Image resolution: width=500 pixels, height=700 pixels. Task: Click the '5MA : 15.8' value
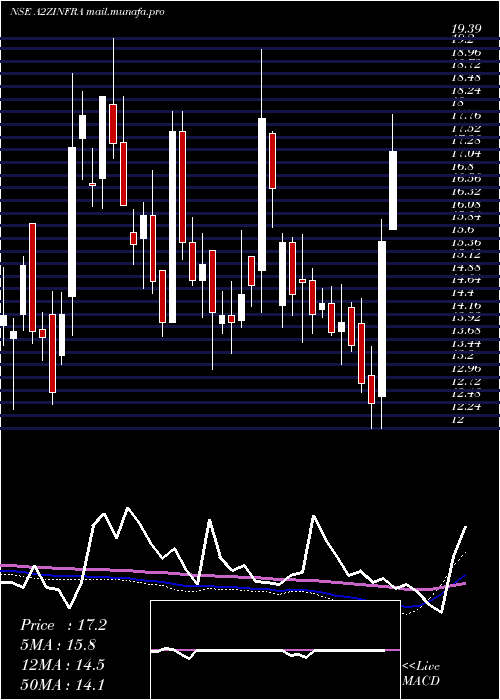coord(58,645)
